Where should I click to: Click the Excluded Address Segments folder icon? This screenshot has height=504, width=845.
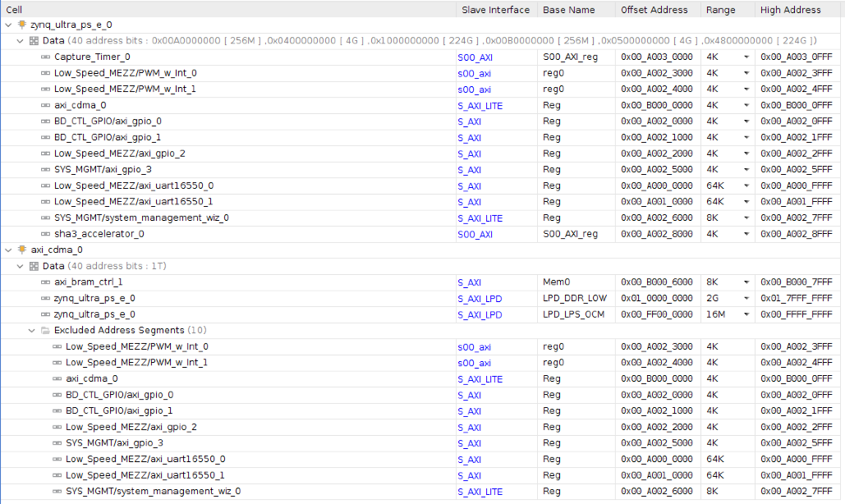point(45,330)
